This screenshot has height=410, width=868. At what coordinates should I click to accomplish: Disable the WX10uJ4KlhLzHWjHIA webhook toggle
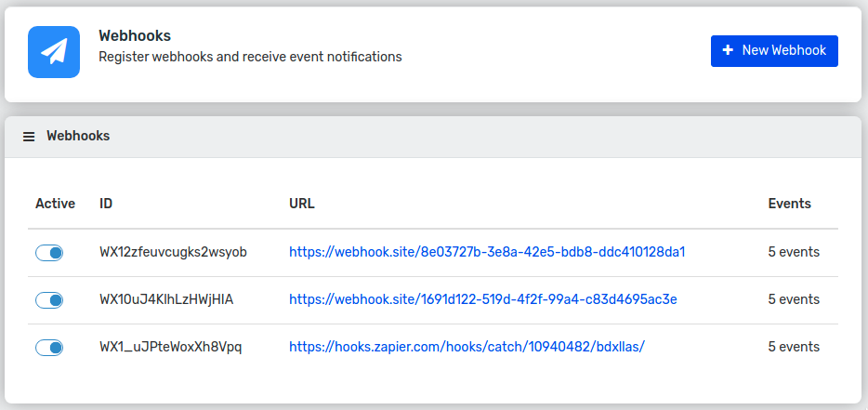pyautogui.click(x=49, y=300)
